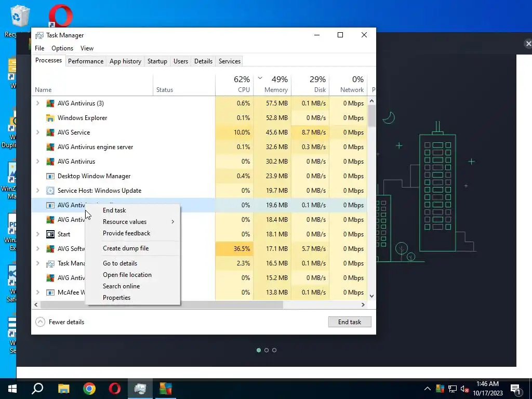Expand the AVG Antivirus (3) process group
The width and height of the screenshot is (532, 399).
tap(37, 103)
